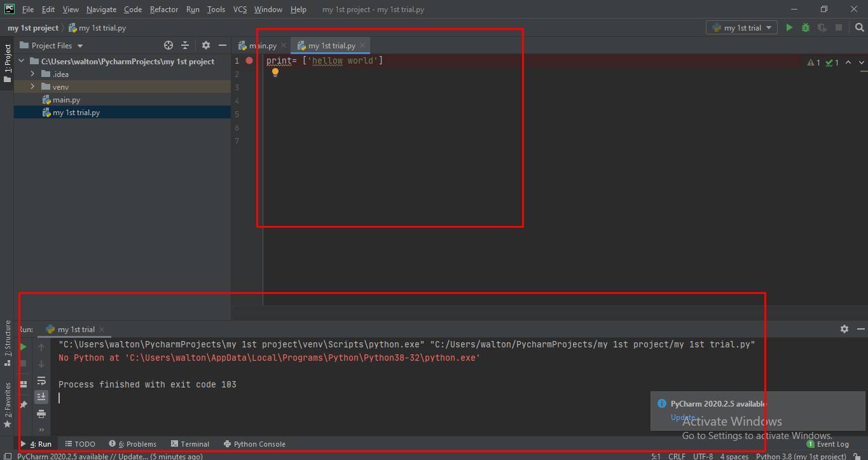The height and width of the screenshot is (460, 868).
Task: Click the yellow lightbulb quick-fix icon
Action: 275,73
